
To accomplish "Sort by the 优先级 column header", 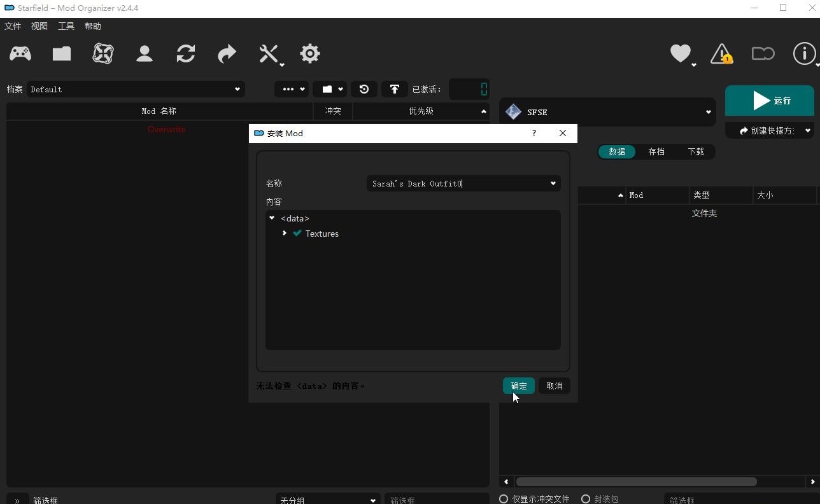I will 421,111.
